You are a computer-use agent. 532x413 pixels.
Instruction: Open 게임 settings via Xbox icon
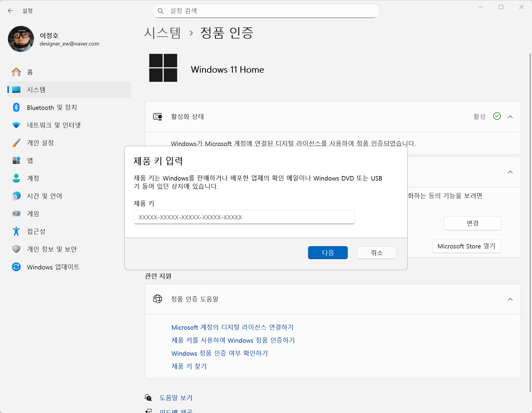pos(16,214)
